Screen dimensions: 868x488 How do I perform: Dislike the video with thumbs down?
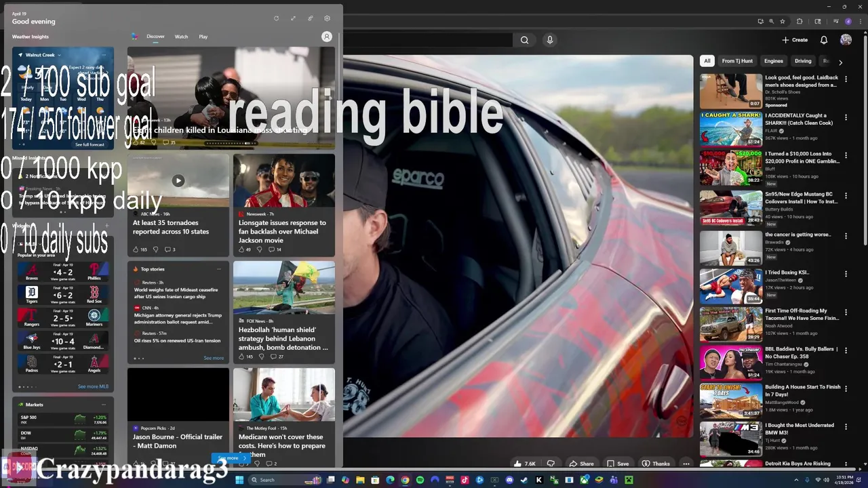(x=551, y=464)
